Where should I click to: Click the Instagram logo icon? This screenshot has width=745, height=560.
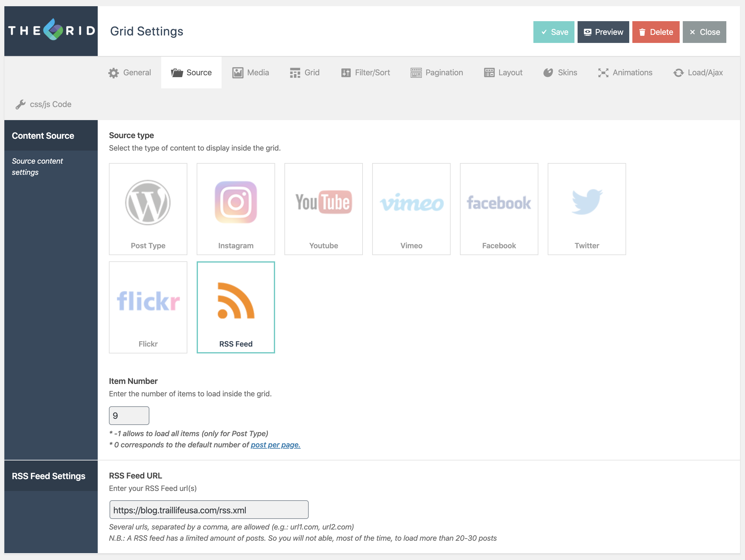236,202
